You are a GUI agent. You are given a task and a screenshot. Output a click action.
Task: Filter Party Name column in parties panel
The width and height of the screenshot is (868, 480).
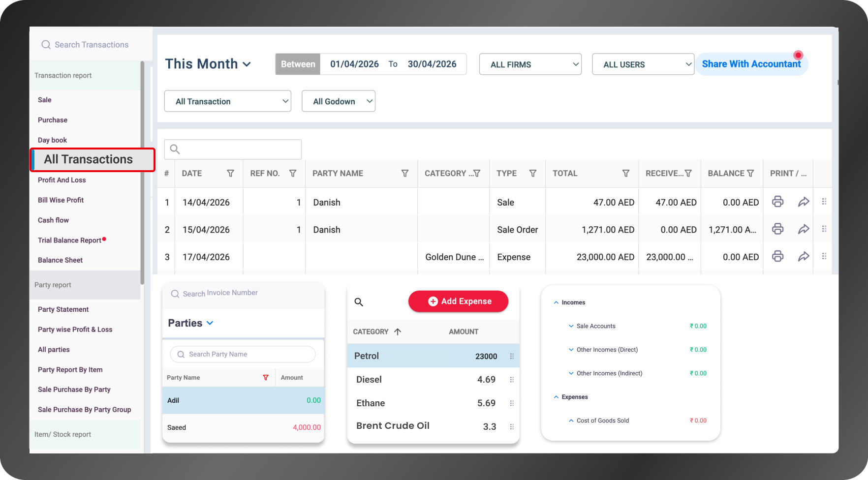[x=266, y=378]
